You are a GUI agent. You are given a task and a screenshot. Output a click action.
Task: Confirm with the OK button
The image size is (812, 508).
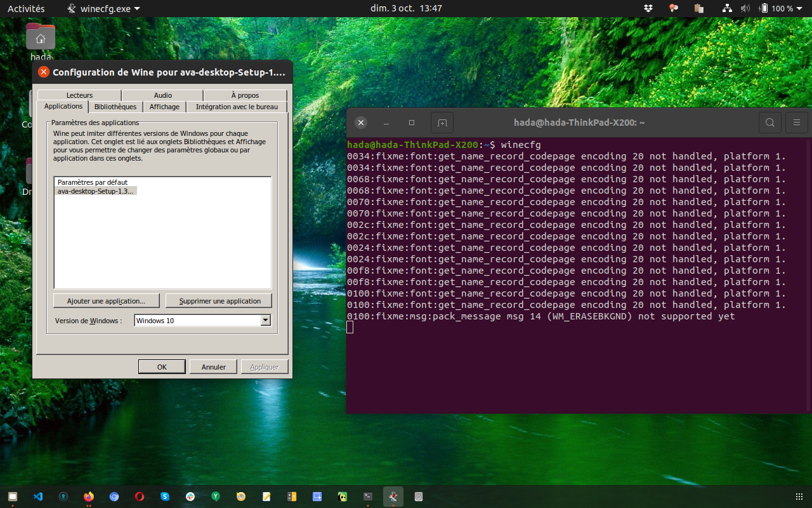point(162,367)
